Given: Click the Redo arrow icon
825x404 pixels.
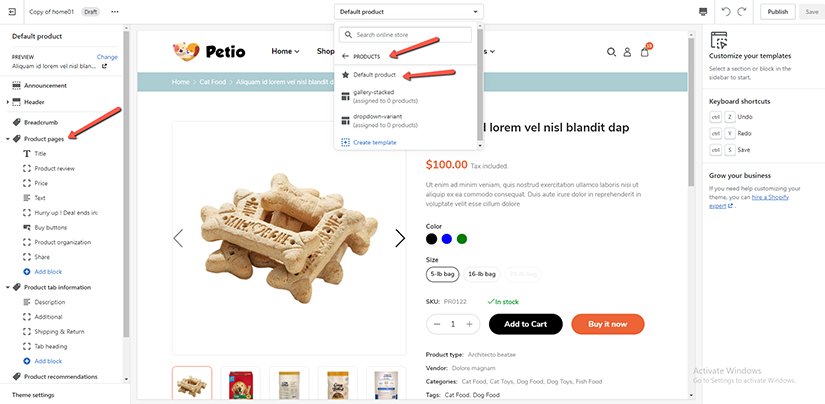Looking at the screenshot, I should point(743,12).
